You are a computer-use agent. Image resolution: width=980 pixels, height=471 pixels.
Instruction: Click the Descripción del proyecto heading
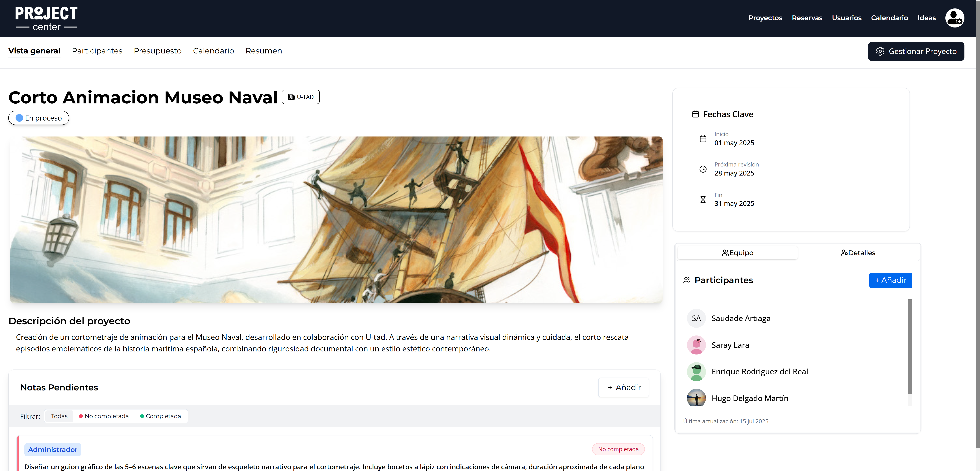[x=69, y=321]
